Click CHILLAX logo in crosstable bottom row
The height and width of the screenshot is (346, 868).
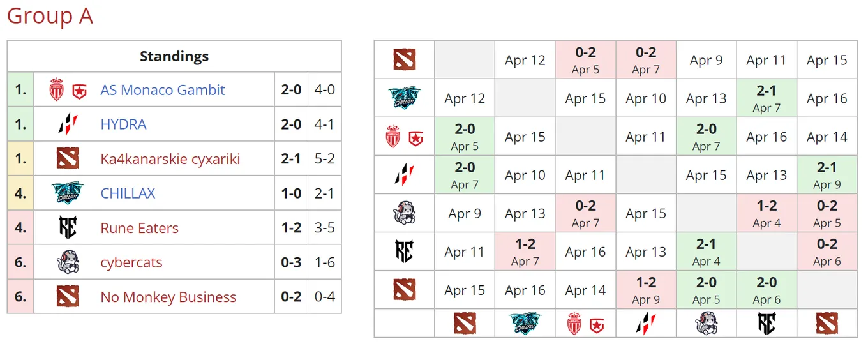(525, 324)
